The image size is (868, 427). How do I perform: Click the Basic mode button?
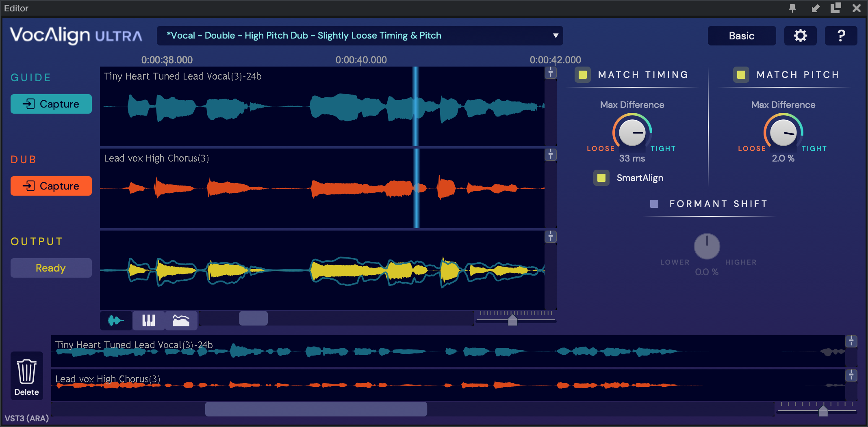pos(742,36)
